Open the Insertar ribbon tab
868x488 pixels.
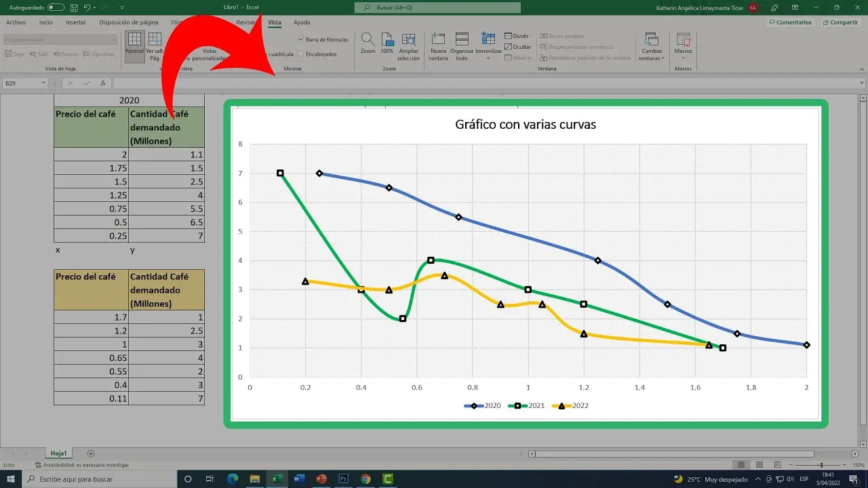point(75,22)
